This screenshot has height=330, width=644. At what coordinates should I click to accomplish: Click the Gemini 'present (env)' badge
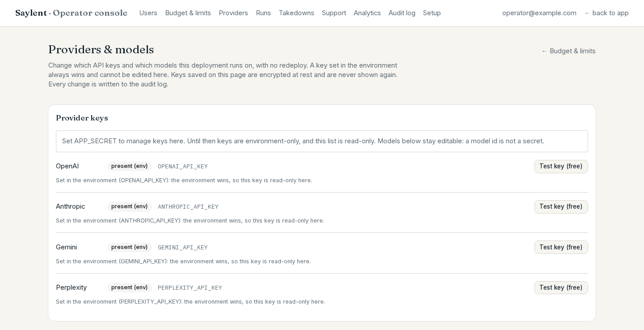pos(130,247)
